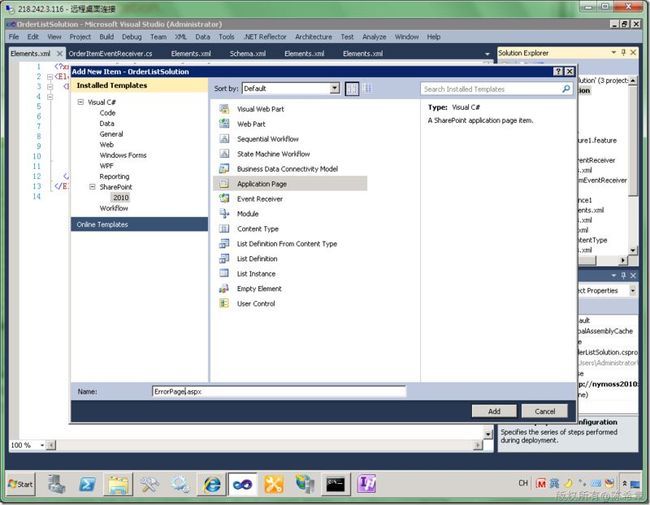Open Internet Explorer from the taskbar
Image resolution: width=650 pixels, height=505 pixels.
click(x=212, y=484)
